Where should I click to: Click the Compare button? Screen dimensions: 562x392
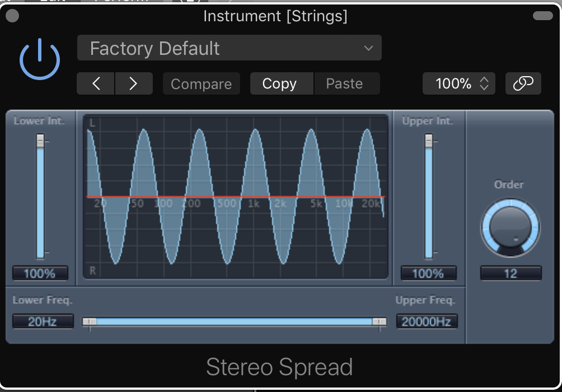pyautogui.click(x=201, y=84)
